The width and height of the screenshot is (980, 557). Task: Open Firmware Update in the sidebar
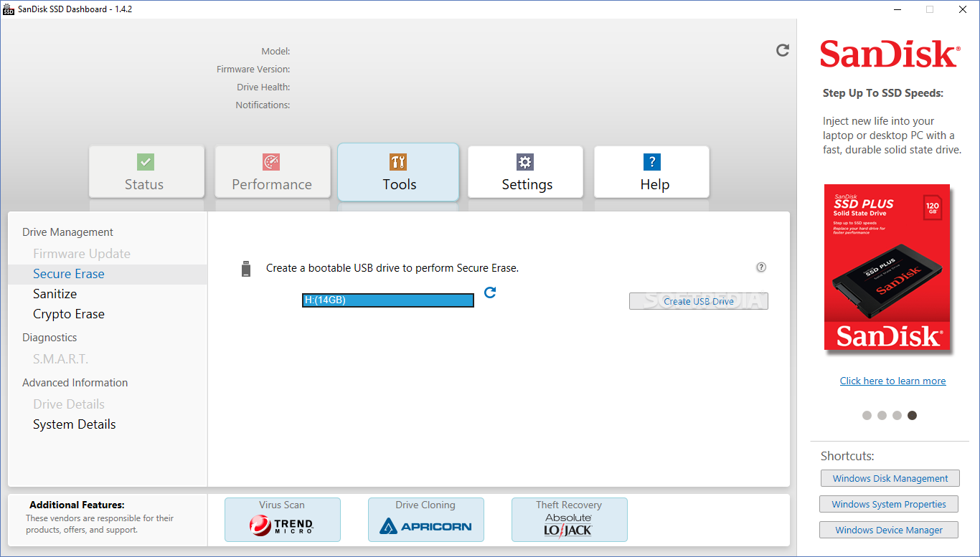[x=82, y=254]
